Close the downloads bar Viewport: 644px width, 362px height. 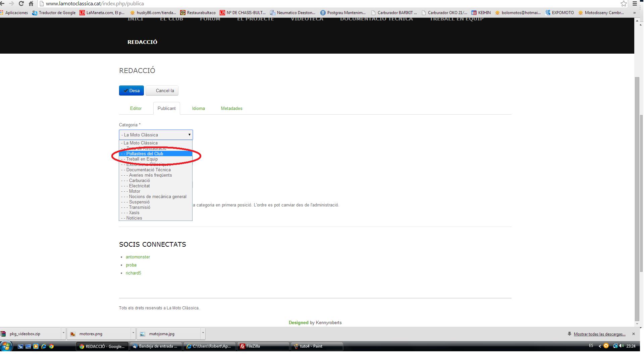pyautogui.click(x=633, y=334)
